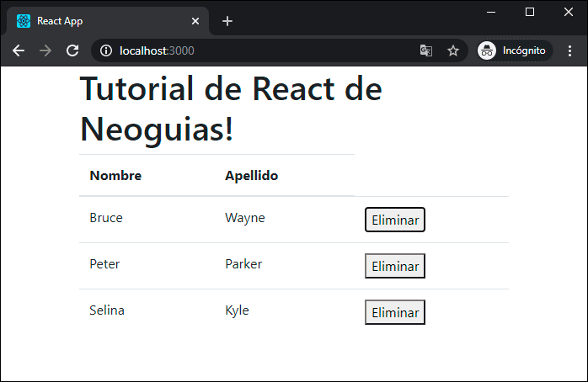Select the name Peter

tap(104, 264)
